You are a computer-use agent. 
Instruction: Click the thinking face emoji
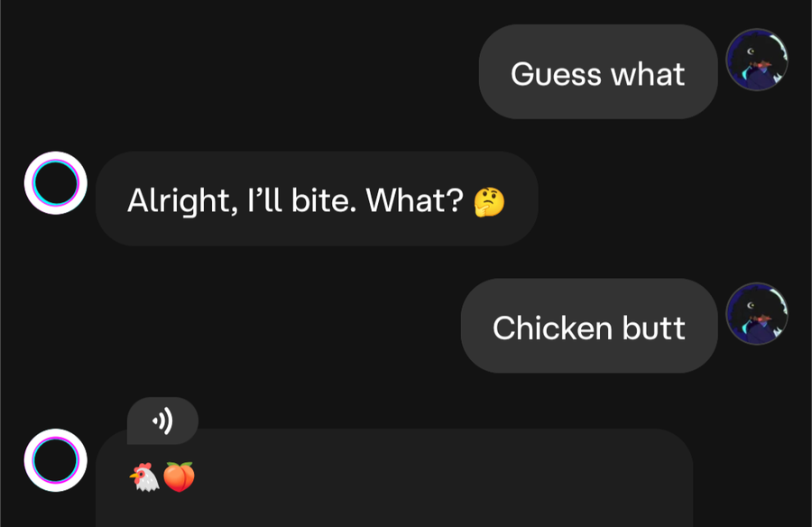489,200
